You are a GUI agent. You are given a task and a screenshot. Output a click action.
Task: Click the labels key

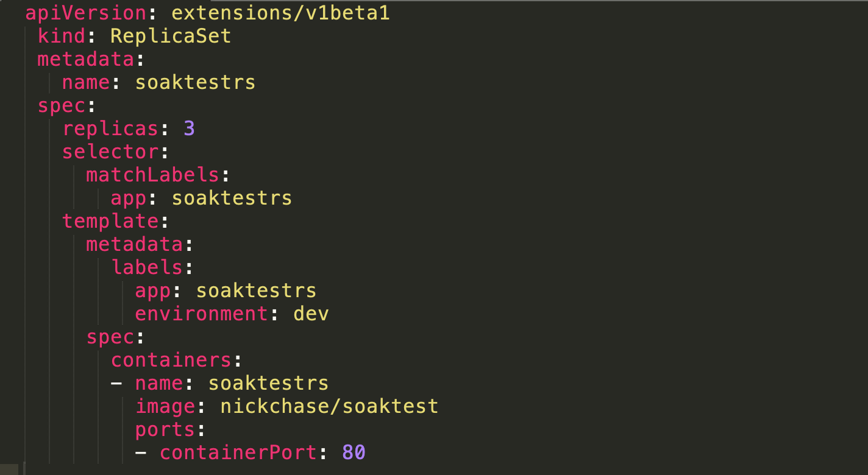(x=146, y=267)
